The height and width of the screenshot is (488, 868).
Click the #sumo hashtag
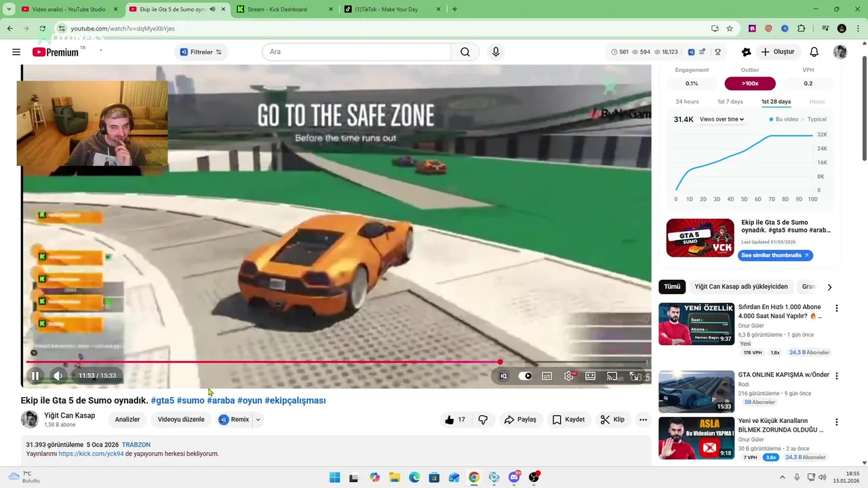point(191,401)
